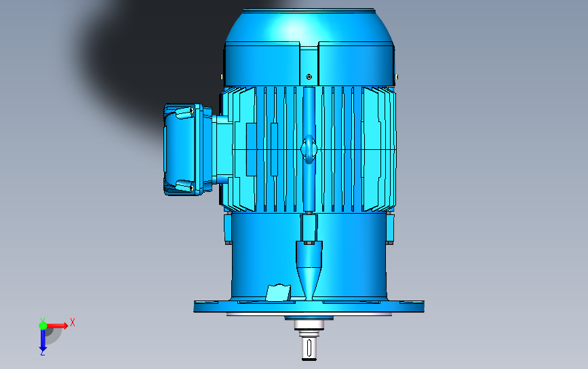Select the motor's terminal box on the left
Image resolution: width=588 pixels, height=369 pixels.
[x=189, y=150]
